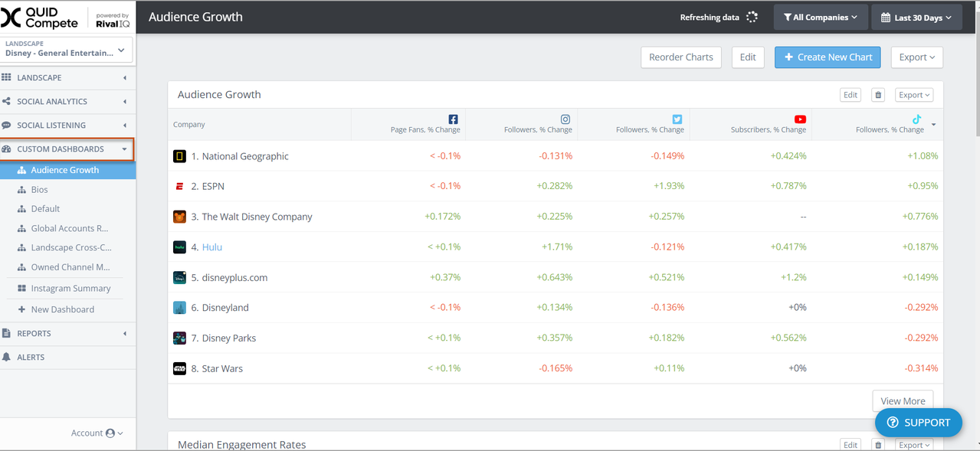The width and height of the screenshot is (980, 451).
Task: Expand the Landscape sidebar section
Action: pyautogui.click(x=67, y=77)
